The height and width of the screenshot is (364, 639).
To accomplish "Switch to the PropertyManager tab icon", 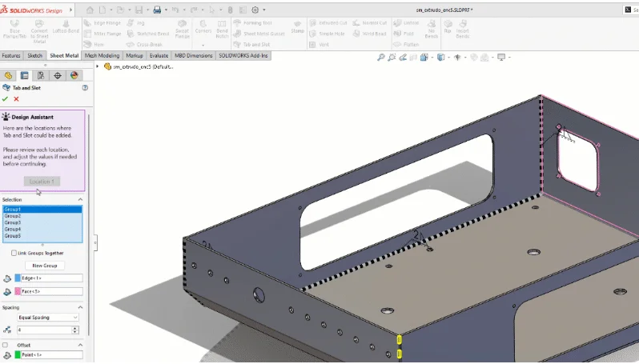I will point(25,75).
